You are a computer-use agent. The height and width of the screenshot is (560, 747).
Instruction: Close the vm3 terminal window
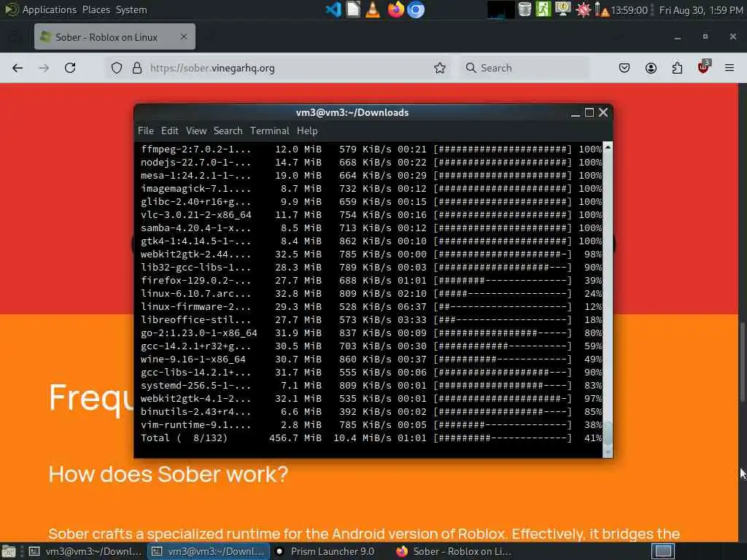tap(603, 112)
